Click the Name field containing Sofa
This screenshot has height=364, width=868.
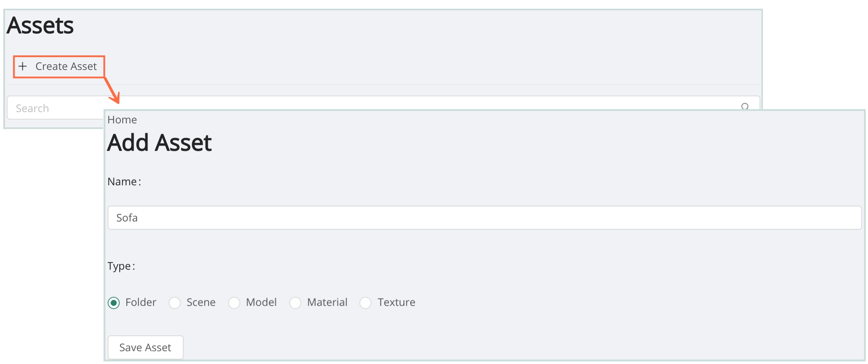tap(484, 218)
